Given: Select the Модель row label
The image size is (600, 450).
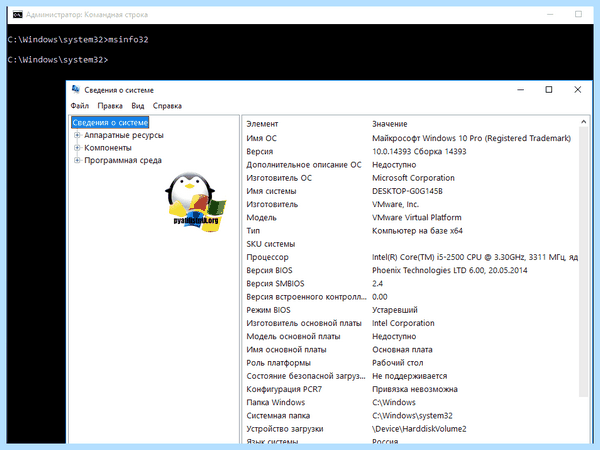Looking at the screenshot, I should pos(261,217).
